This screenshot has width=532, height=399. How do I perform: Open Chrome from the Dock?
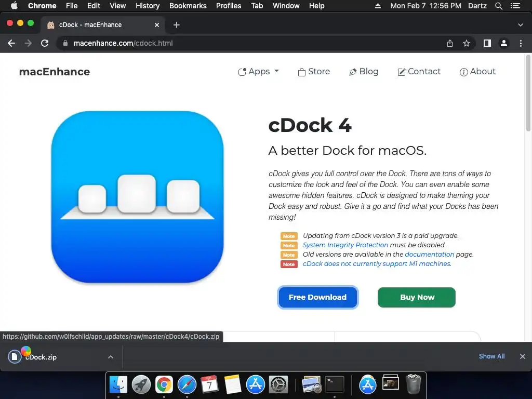point(164,385)
